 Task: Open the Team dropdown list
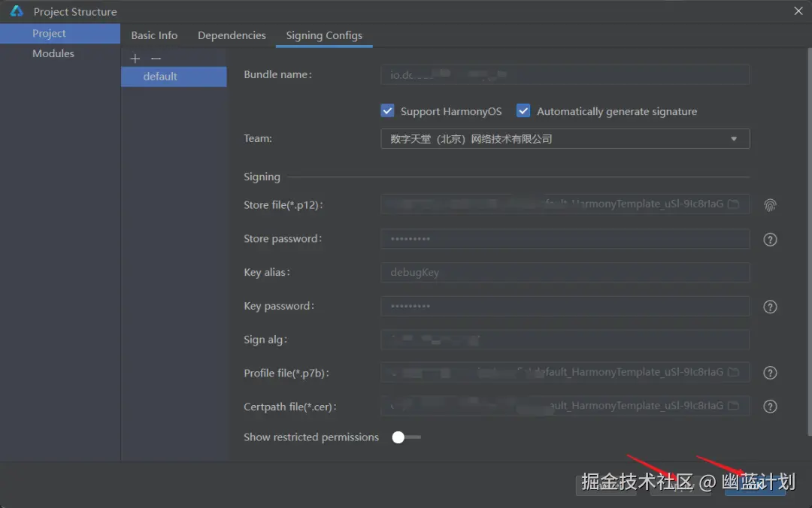[565, 139]
